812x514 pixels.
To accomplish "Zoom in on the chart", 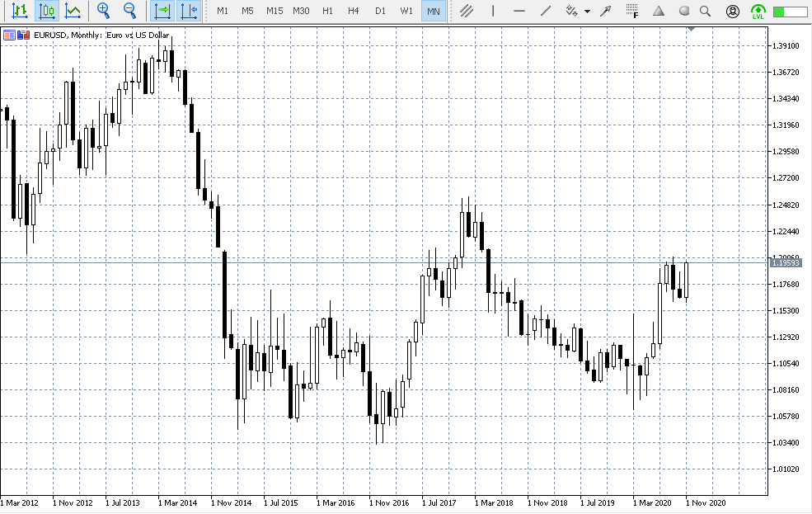I will [104, 11].
